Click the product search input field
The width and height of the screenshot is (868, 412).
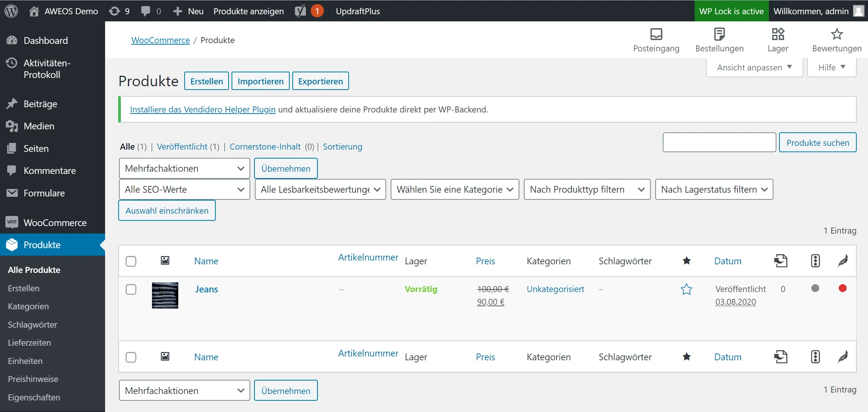click(719, 142)
